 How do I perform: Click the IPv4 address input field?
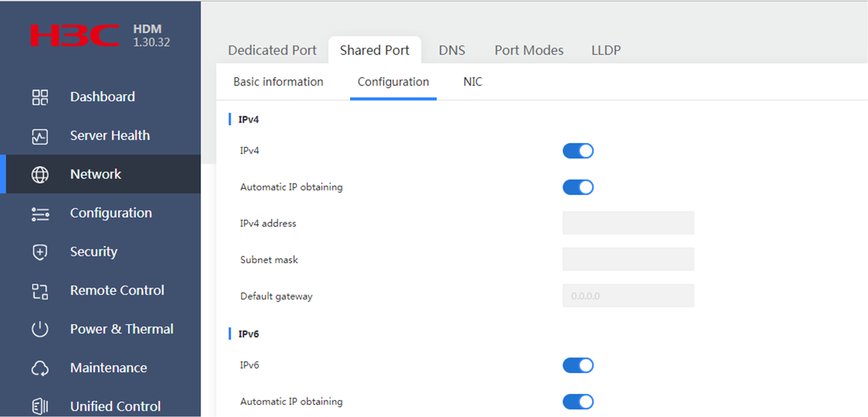click(628, 223)
